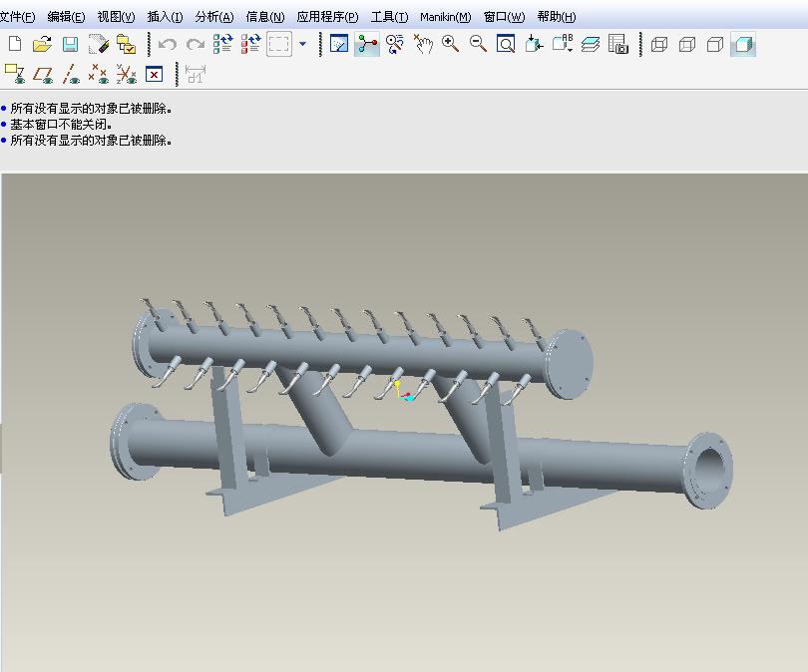
Task: Save the current model
Action: click(x=70, y=44)
